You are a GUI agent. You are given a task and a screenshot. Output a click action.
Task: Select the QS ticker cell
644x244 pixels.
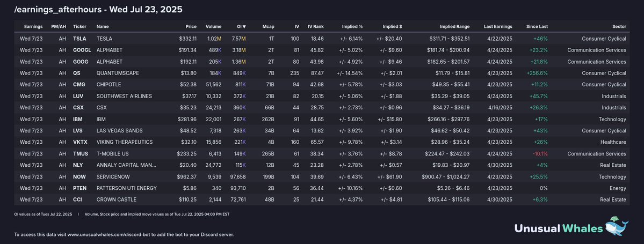point(77,73)
